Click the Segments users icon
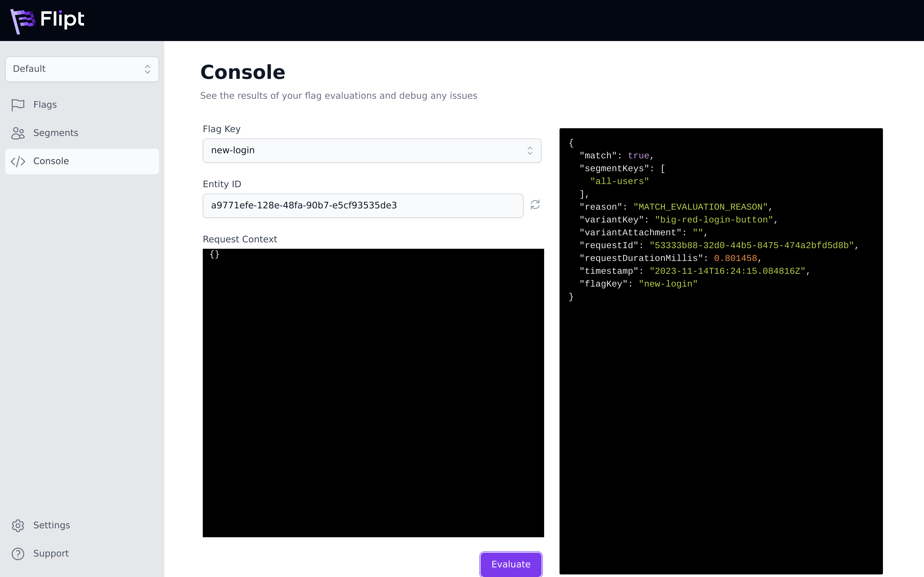Screen dimensions: 924x577 click(18, 133)
